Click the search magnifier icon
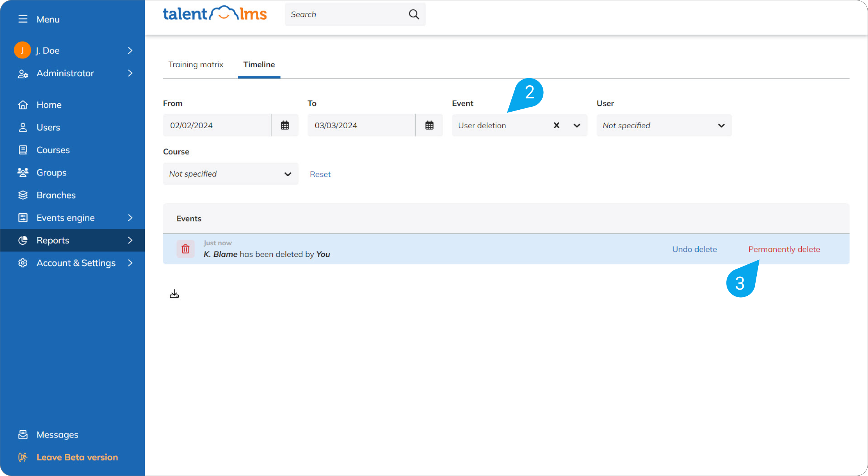This screenshot has height=476, width=868. coord(414,14)
